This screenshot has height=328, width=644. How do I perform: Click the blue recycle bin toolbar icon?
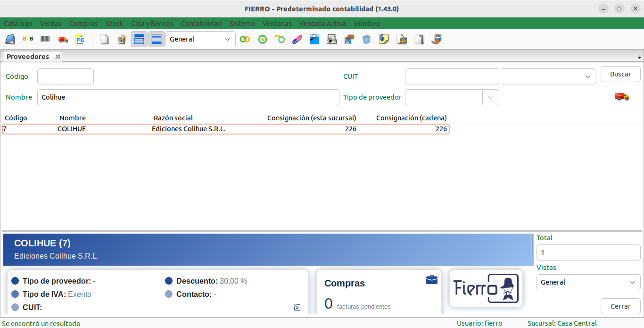(x=367, y=39)
